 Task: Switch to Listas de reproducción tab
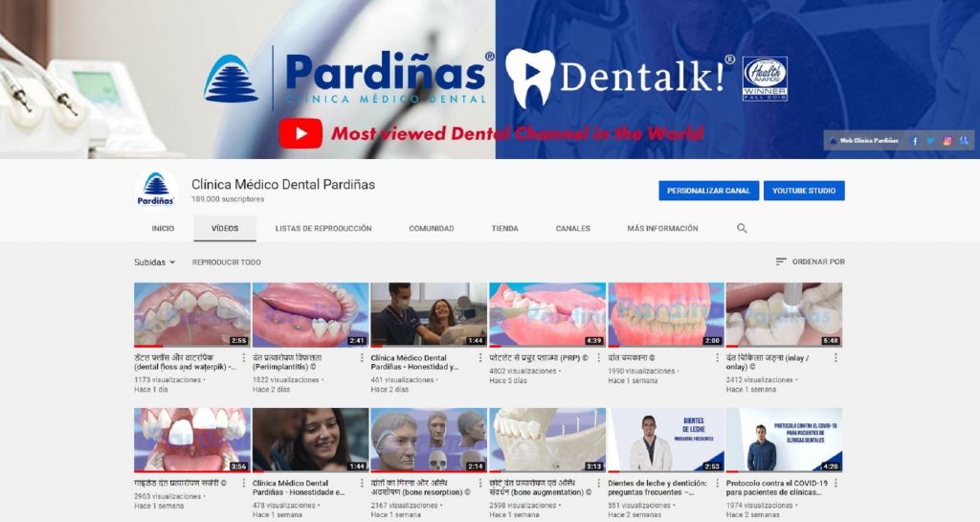323,228
